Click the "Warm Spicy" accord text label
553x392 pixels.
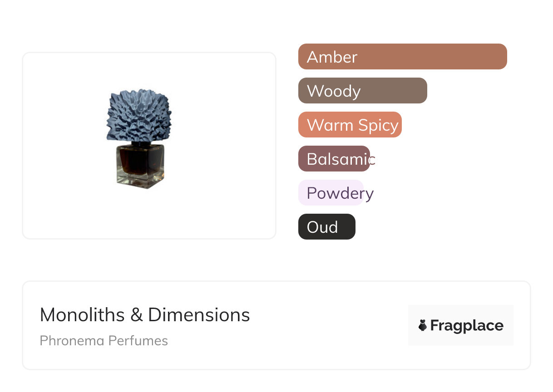(x=352, y=125)
